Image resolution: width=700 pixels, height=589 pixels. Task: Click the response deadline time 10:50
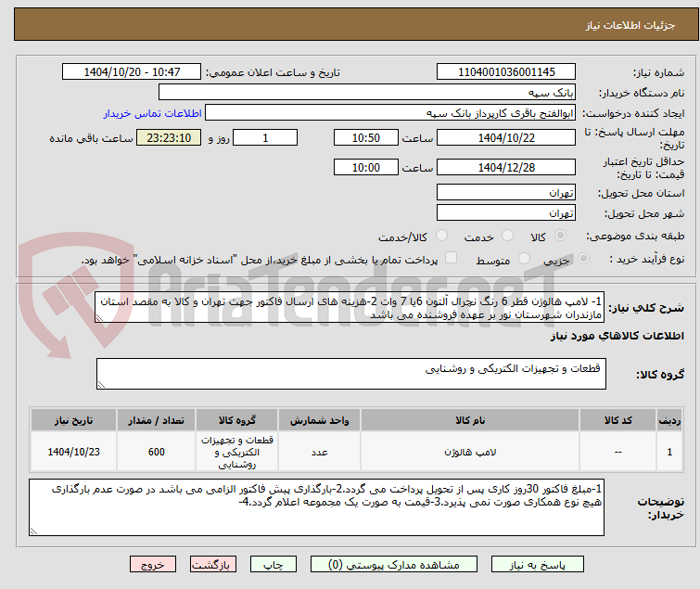pyautogui.click(x=366, y=137)
